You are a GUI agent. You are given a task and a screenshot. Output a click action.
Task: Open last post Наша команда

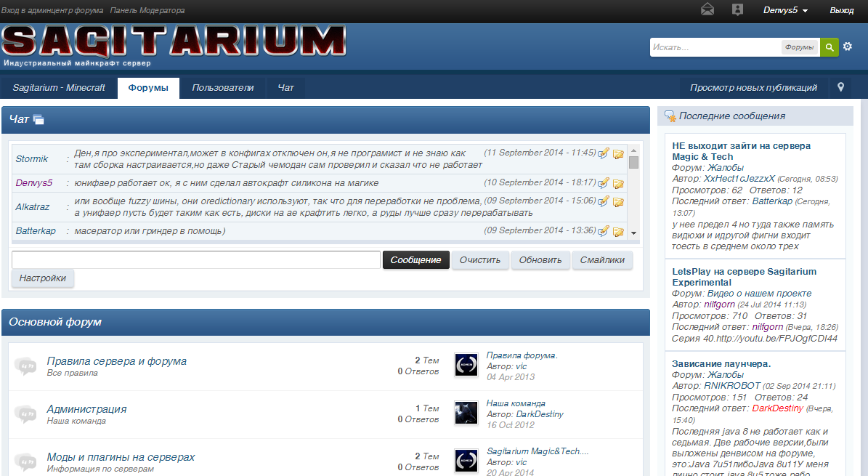click(x=516, y=403)
